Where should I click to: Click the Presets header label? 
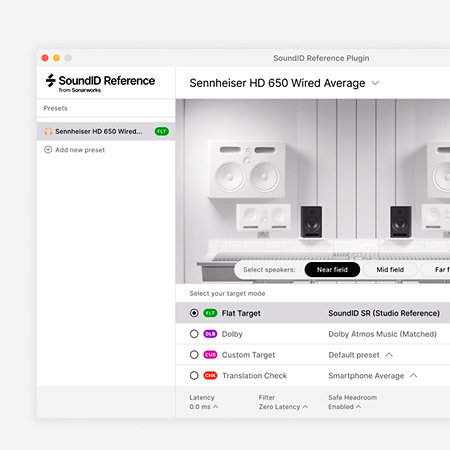(x=55, y=108)
